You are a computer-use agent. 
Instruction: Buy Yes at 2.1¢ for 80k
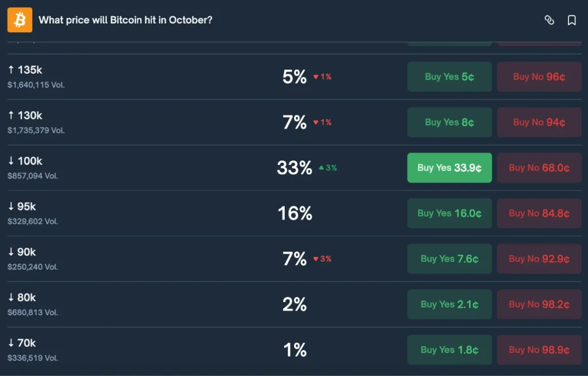point(449,304)
